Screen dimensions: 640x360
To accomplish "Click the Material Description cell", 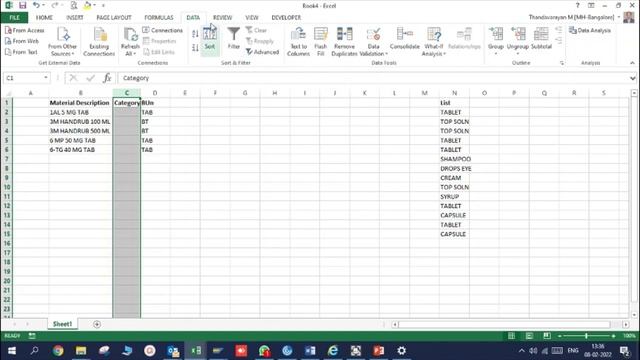I will coord(80,103).
